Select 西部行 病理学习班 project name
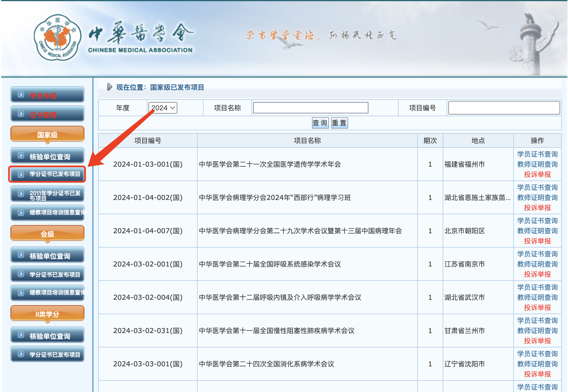The image size is (568, 392). [275, 198]
